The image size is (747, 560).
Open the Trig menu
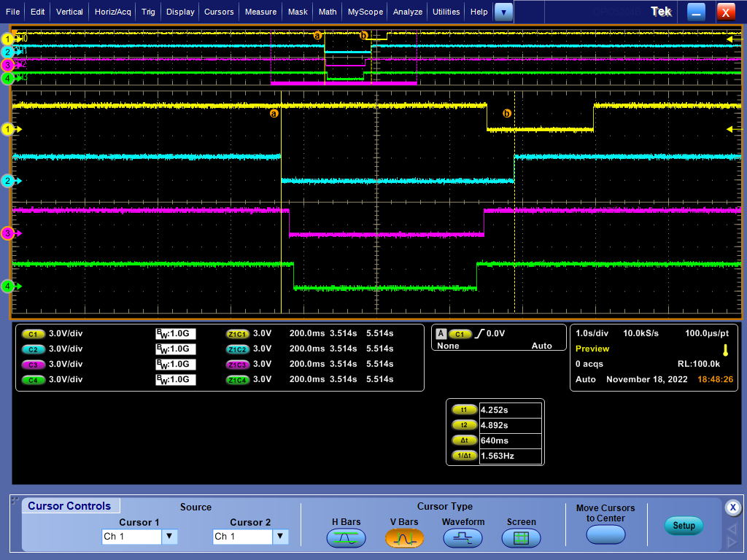pyautogui.click(x=148, y=12)
